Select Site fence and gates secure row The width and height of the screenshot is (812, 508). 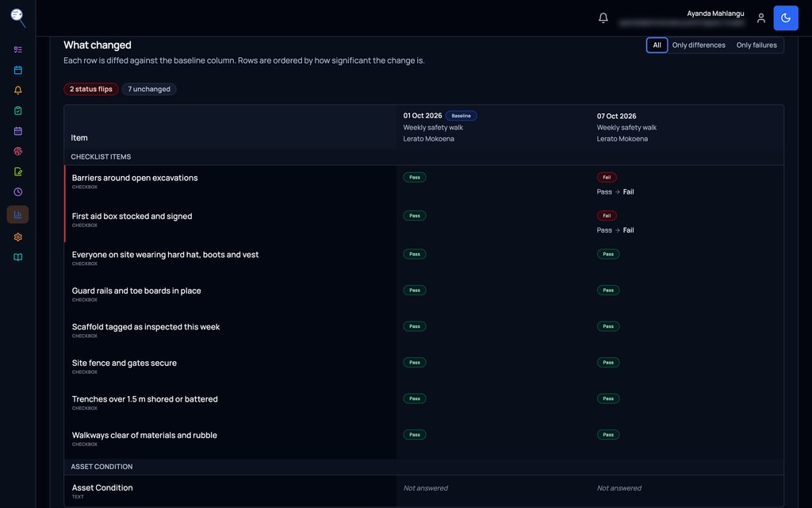[423, 367]
